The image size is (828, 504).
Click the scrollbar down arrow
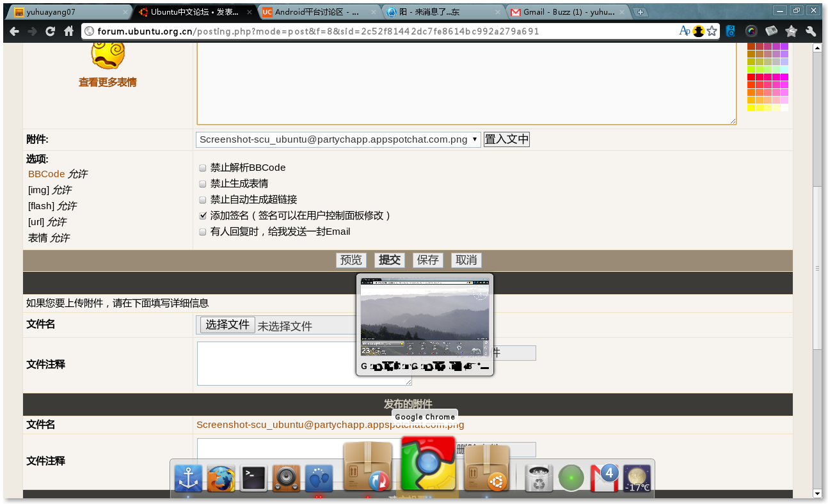point(817,494)
